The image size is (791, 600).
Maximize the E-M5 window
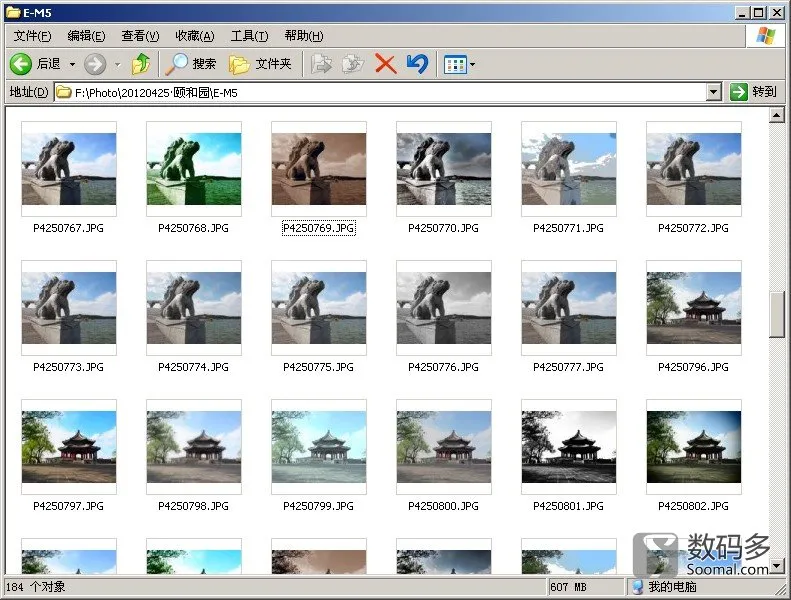point(758,13)
